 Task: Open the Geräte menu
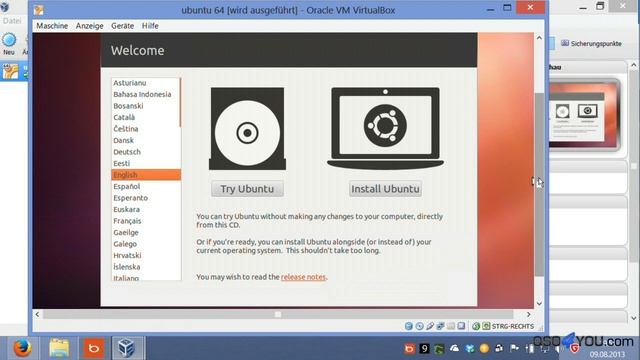122,26
